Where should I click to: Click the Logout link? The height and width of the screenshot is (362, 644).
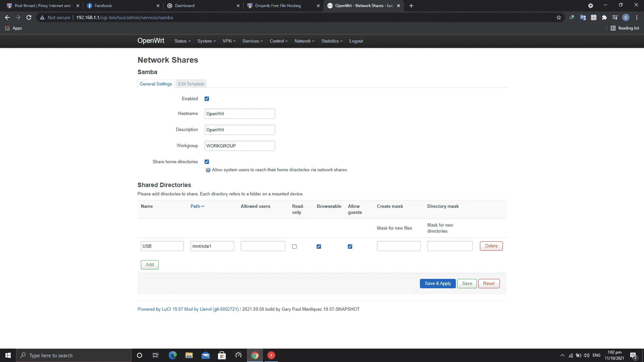tap(356, 41)
